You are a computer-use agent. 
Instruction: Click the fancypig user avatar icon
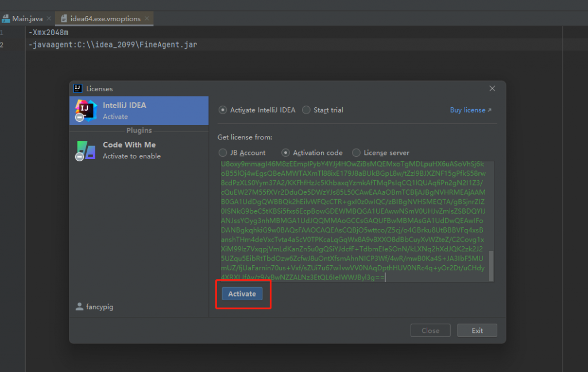point(79,307)
